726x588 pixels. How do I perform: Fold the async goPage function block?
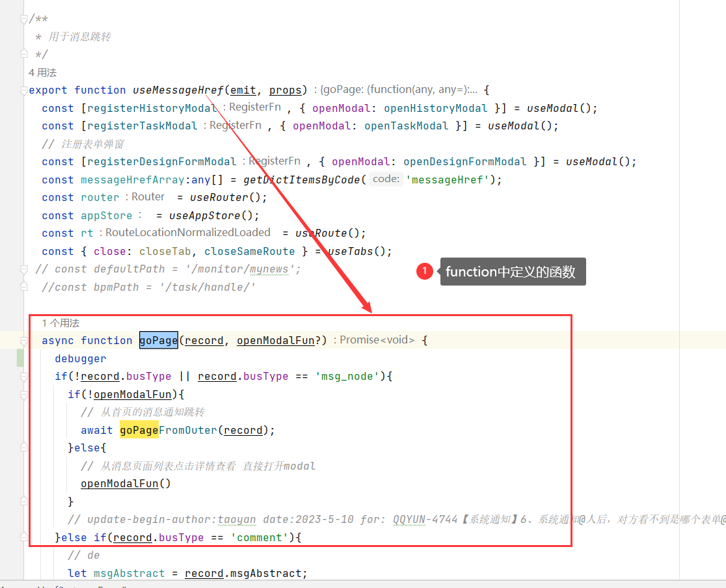coord(24,340)
